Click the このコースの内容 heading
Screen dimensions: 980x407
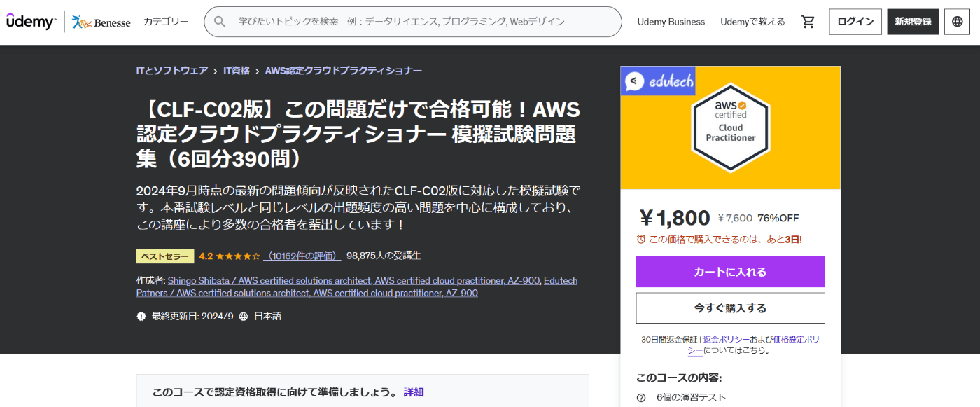[679, 378]
